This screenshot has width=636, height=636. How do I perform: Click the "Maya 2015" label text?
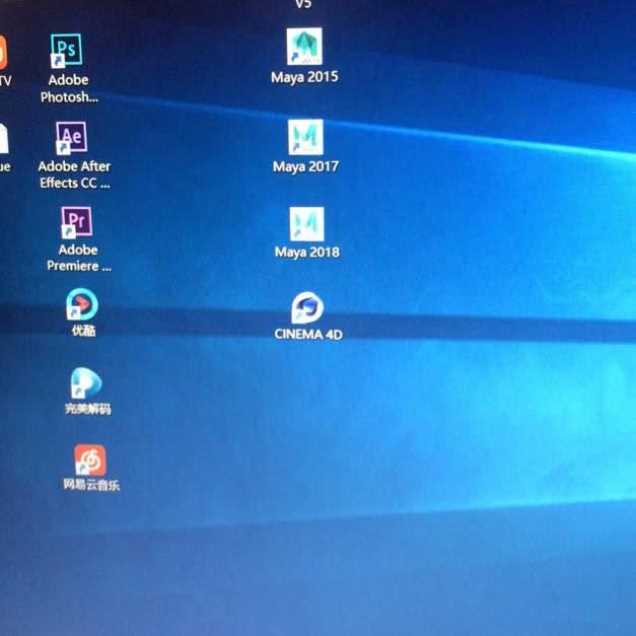[305, 77]
